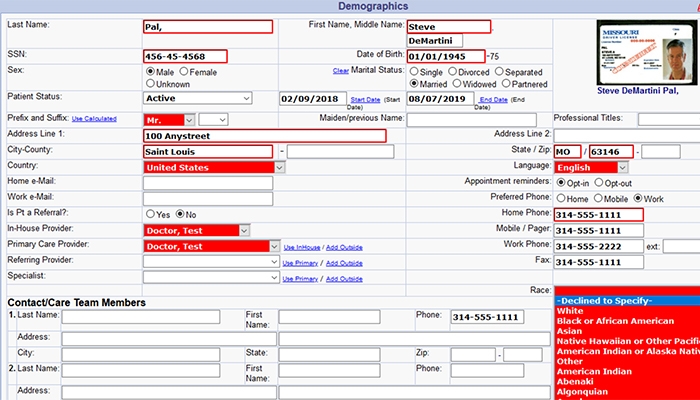Expand the In-House Provider dropdown
The width and height of the screenshot is (700, 400).
(196, 230)
